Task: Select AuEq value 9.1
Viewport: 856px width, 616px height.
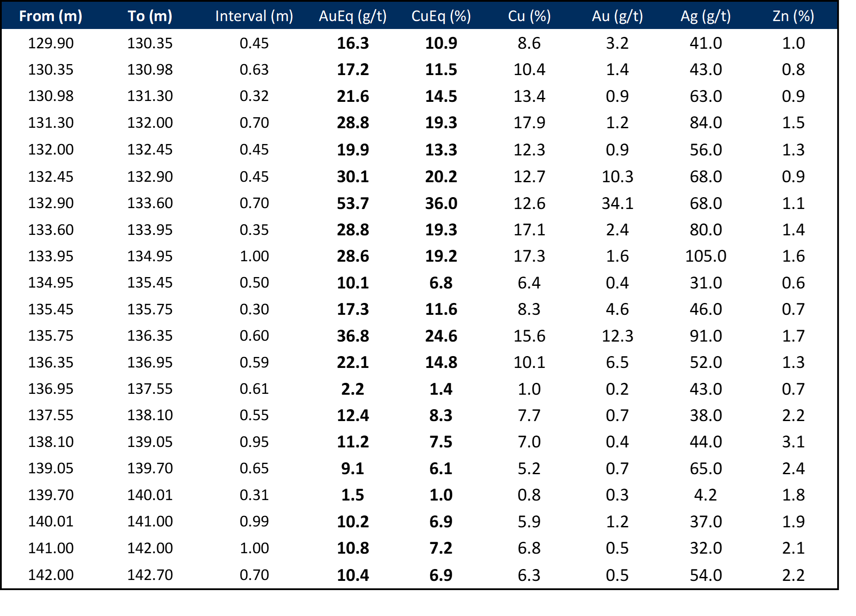Action: coord(353,468)
